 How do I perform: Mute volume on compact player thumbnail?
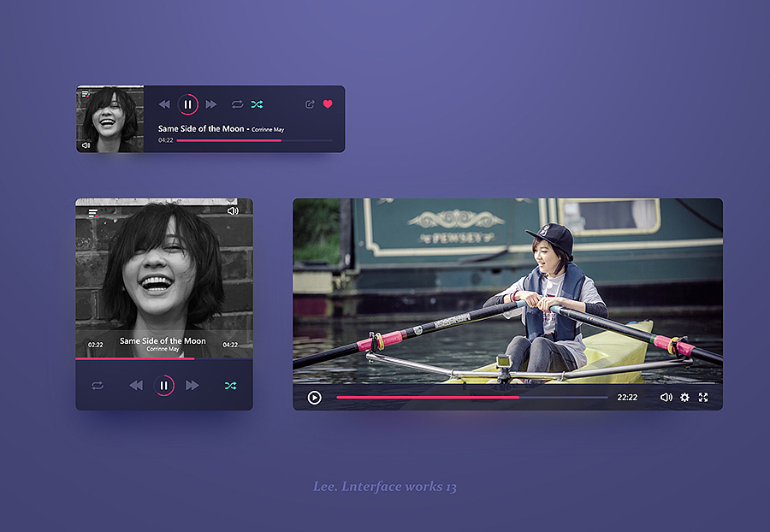(x=86, y=145)
